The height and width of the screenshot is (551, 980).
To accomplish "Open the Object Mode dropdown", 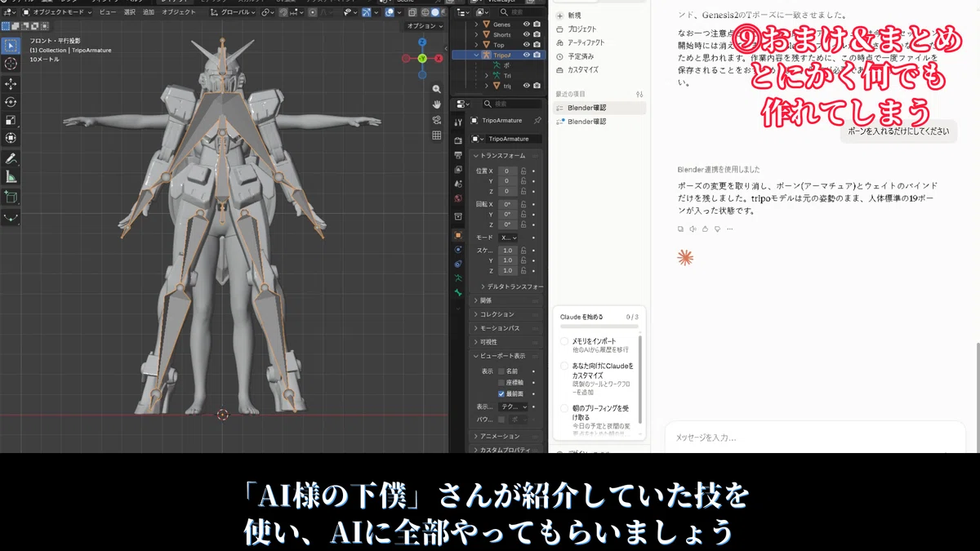I will 58,12.
